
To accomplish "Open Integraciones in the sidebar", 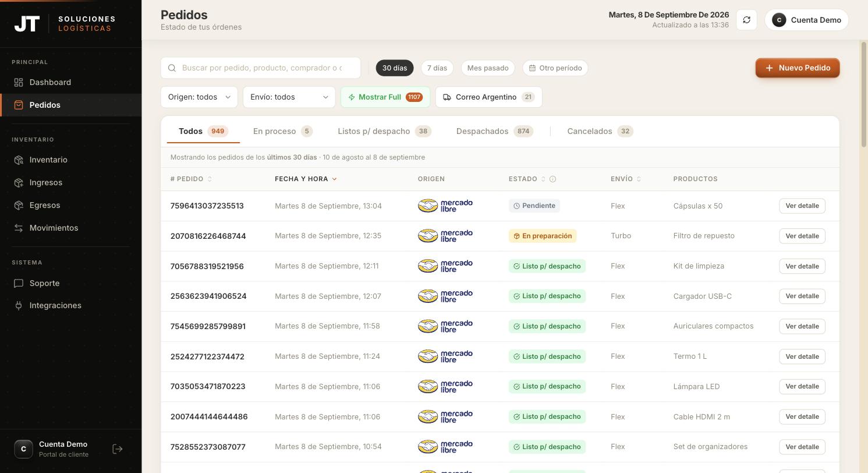I will pyautogui.click(x=70, y=305).
